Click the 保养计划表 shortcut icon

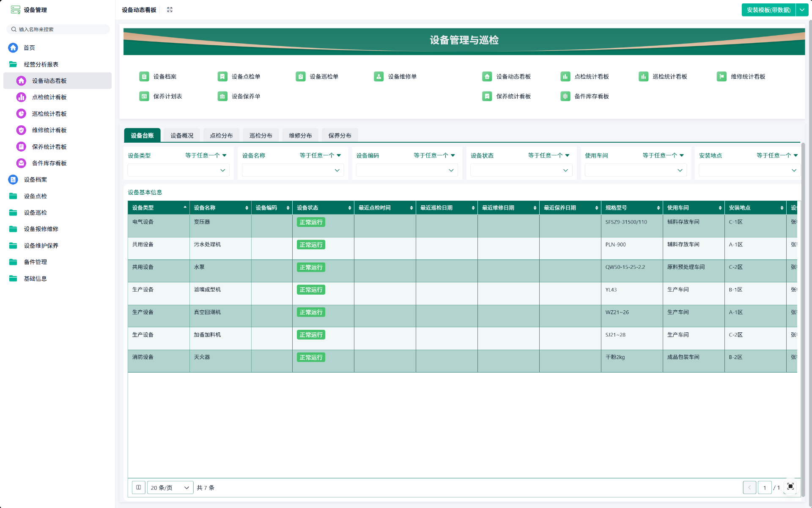144,97
